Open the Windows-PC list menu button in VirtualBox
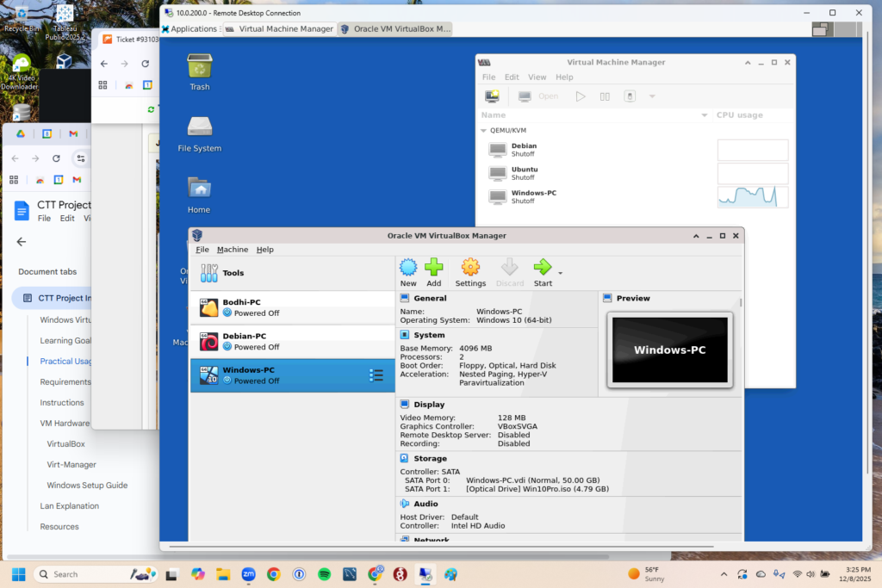 point(376,375)
